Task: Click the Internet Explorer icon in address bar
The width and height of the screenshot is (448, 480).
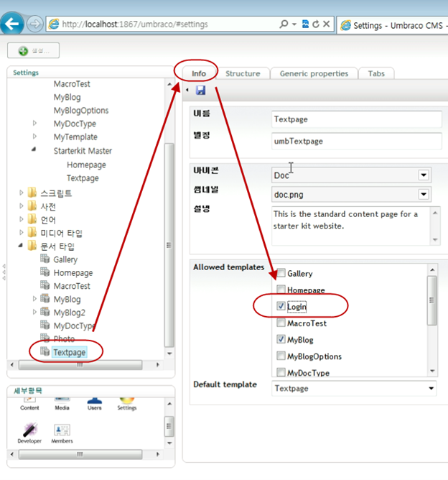Action: (x=54, y=24)
